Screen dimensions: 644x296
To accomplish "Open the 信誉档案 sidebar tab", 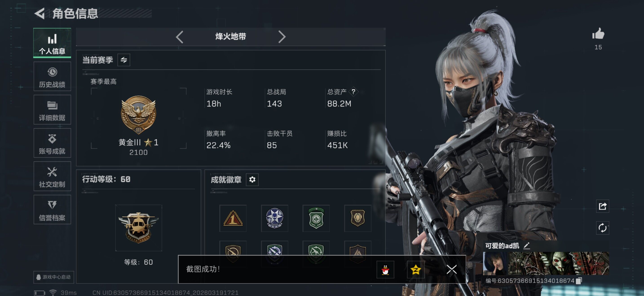I will click(52, 210).
